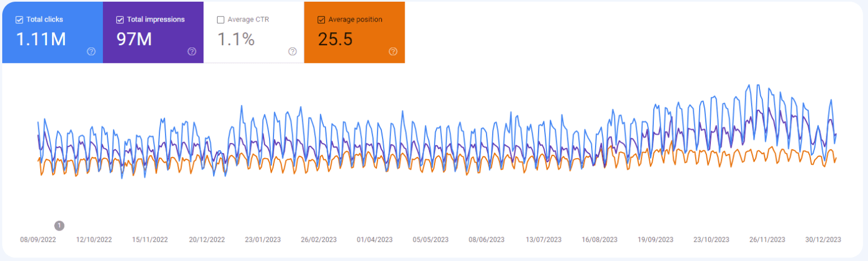Open help icon on Total impressions card
Image resolution: width=868 pixels, height=261 pixels.
click(192, 51)
